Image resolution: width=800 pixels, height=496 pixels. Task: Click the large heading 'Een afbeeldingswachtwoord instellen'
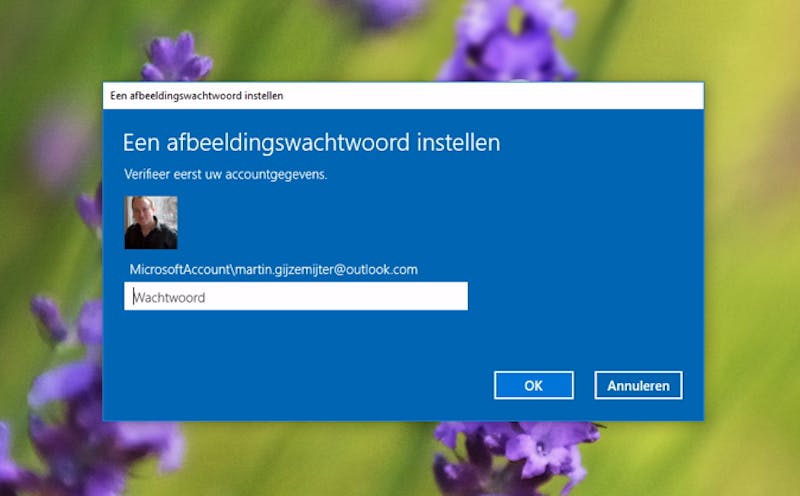click(311, 142)
